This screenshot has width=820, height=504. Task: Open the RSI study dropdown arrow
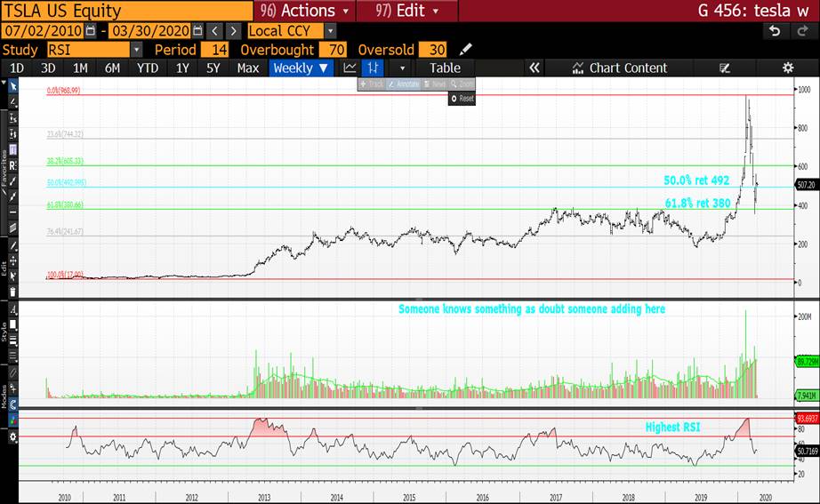coord(136,50)
